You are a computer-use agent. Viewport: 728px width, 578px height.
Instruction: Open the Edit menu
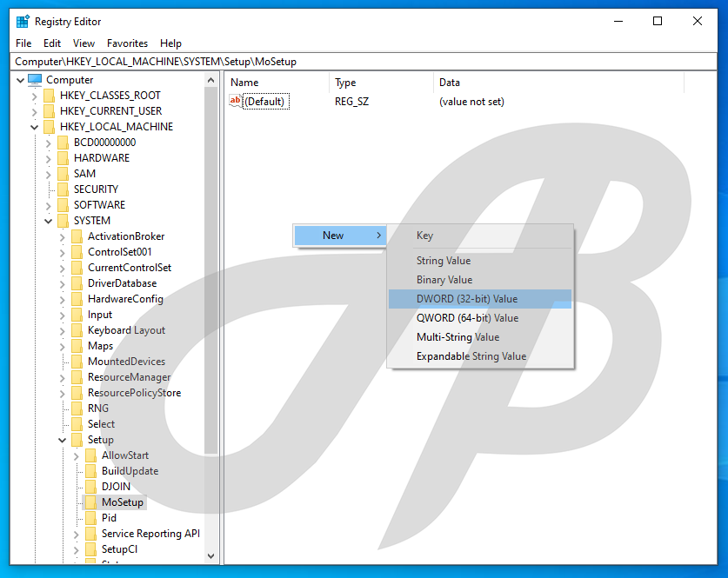(x=52, y=43)
